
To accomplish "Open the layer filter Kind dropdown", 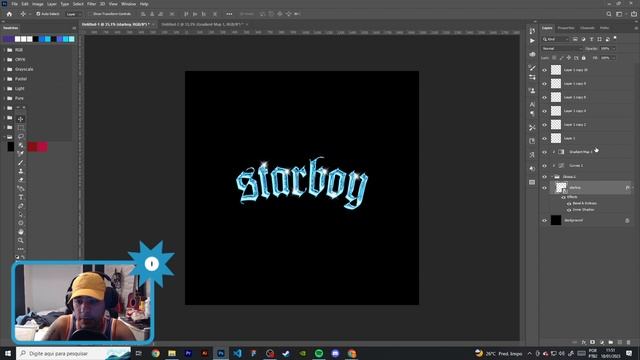I will pyautogui.click(x=556, y=39).
